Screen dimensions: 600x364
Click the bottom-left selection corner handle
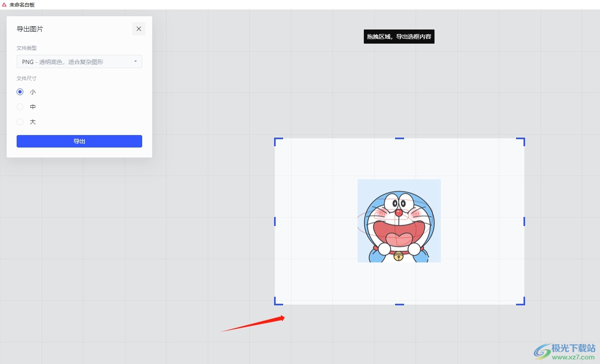[278, 302]
